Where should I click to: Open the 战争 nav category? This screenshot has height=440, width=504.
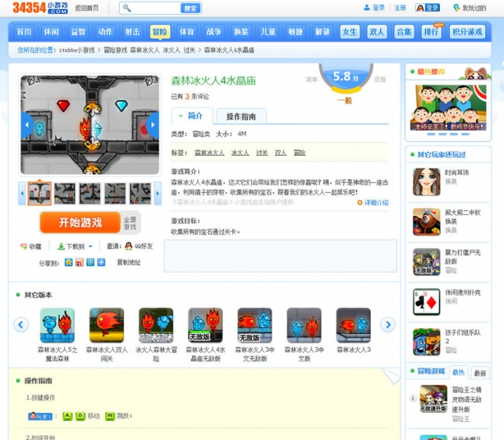point(214,32)
